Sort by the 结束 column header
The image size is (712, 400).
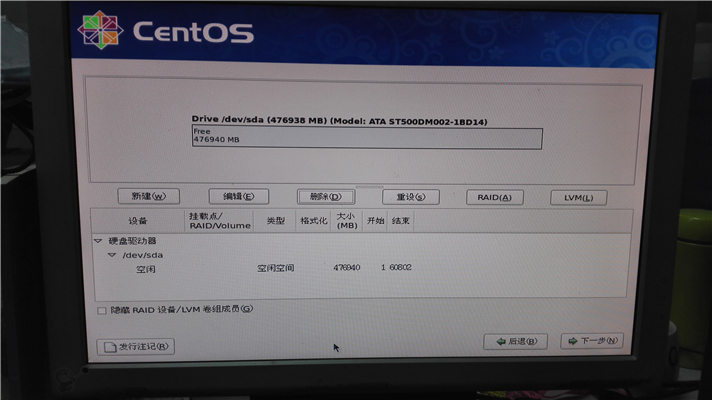(400, 221)
